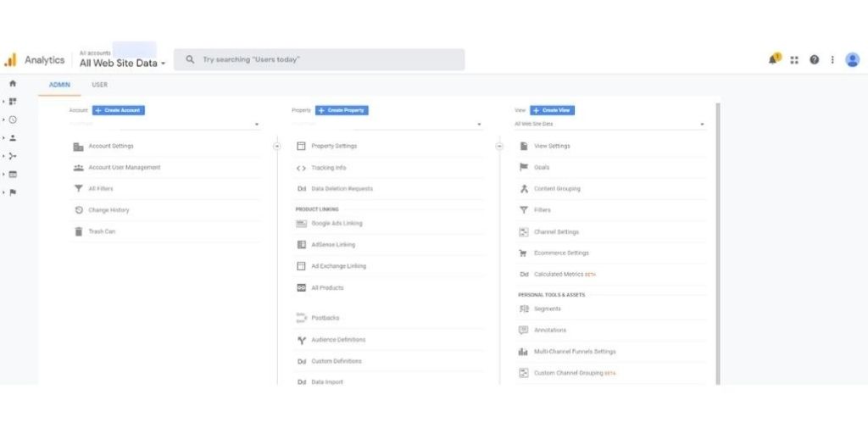Expand the Customization sidebar arrow

(x=4, y=102)
